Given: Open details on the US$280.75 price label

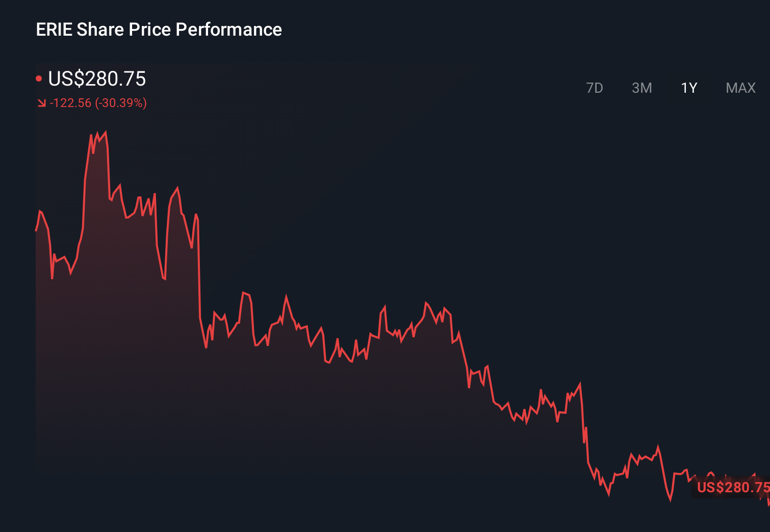Looking at the screenshot, I should coord(97,79).
